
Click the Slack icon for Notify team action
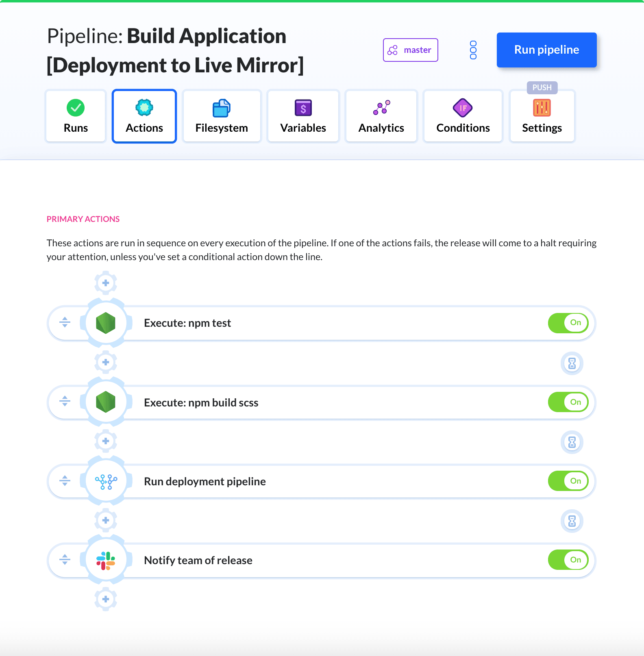106,560
